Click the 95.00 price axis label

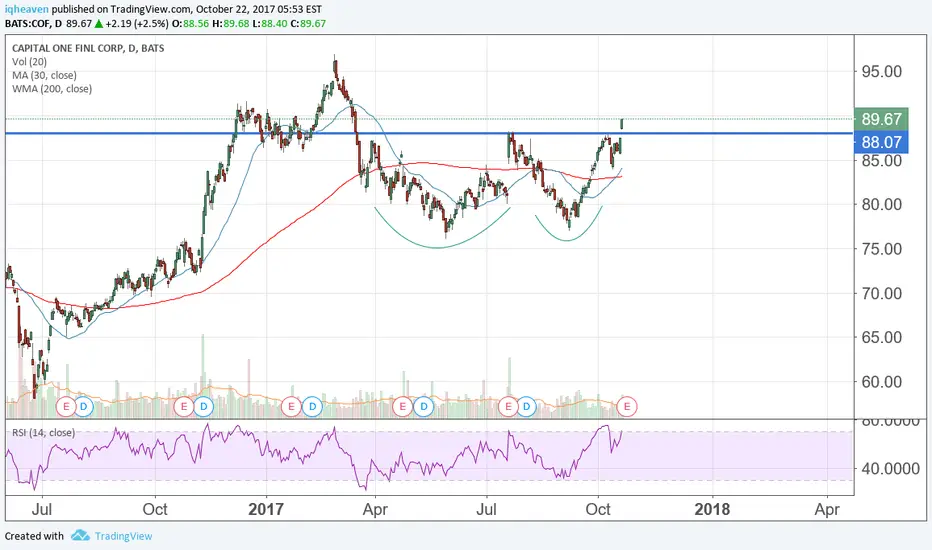click(x=881, y=71)
